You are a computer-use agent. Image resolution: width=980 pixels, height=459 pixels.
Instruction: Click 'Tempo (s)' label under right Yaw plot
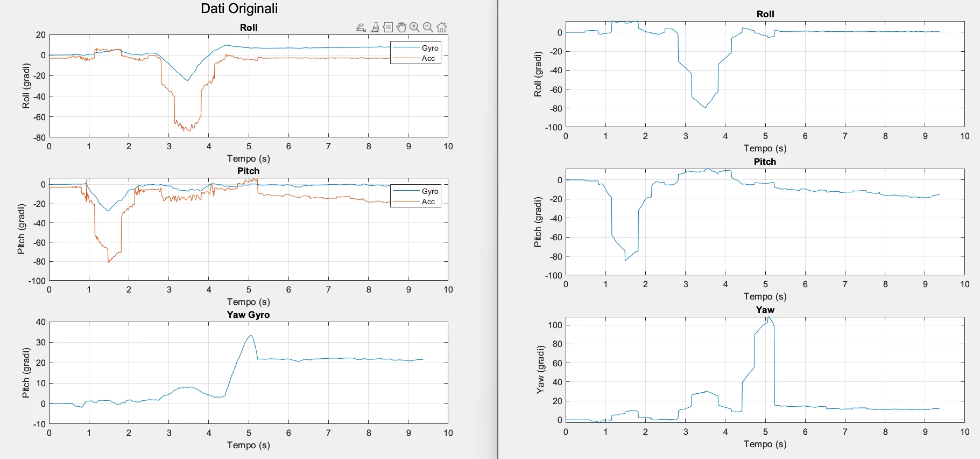(x=765, y=444)
